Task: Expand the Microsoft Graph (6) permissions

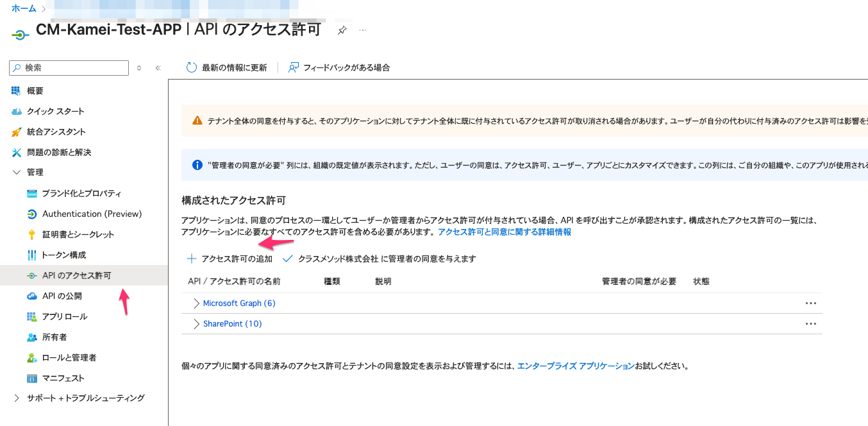Action: point(239,303)
